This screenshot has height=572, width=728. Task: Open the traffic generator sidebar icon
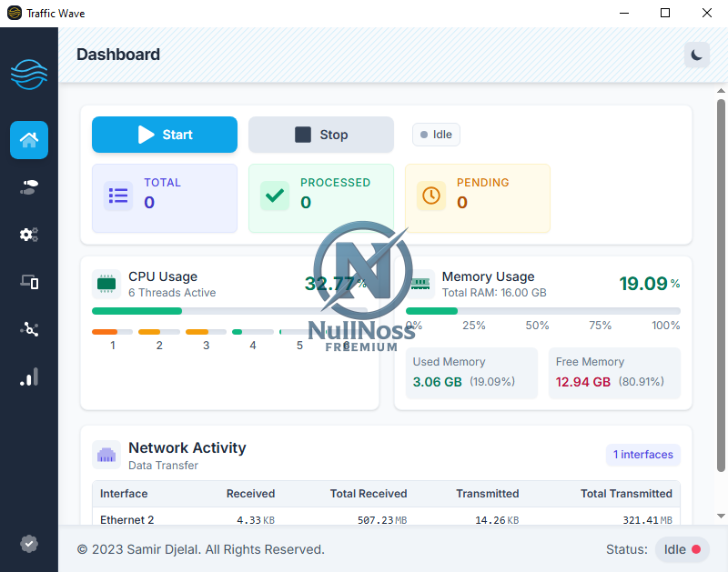[28, 187]
